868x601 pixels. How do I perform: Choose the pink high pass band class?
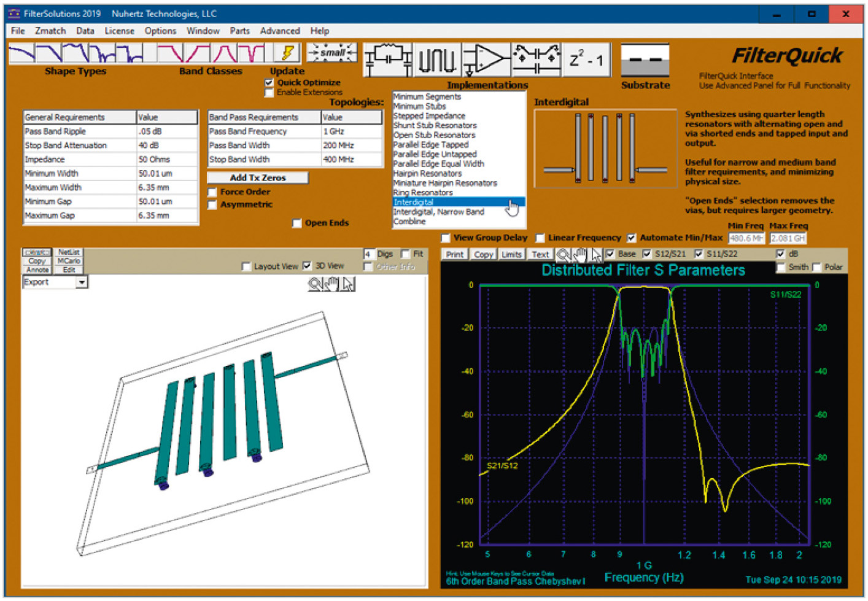[x=198, y=53]
